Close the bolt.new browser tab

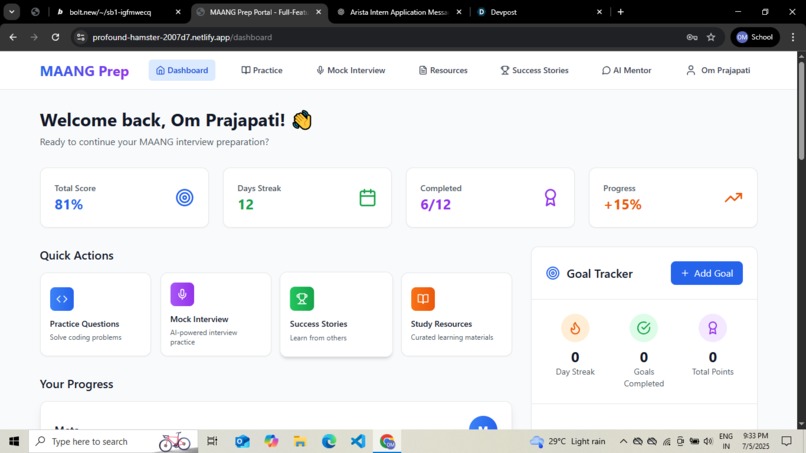[178, 12]
